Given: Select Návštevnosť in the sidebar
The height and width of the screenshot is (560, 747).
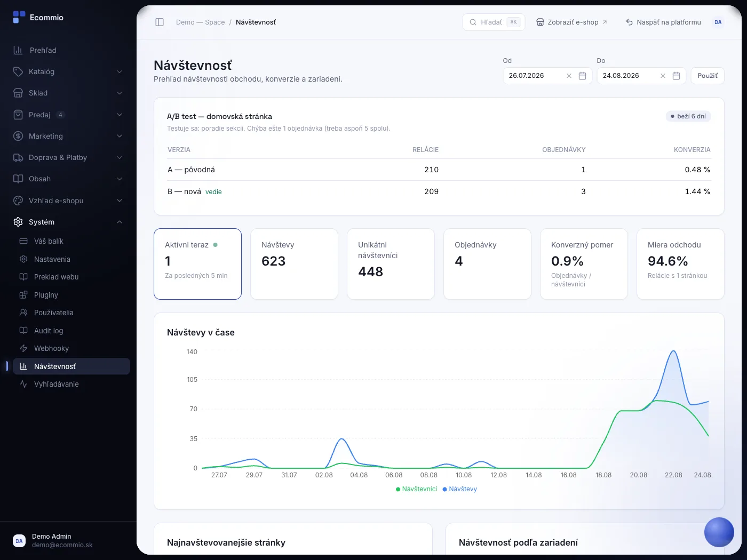Looking at the screenshot, I should [71, 366].
